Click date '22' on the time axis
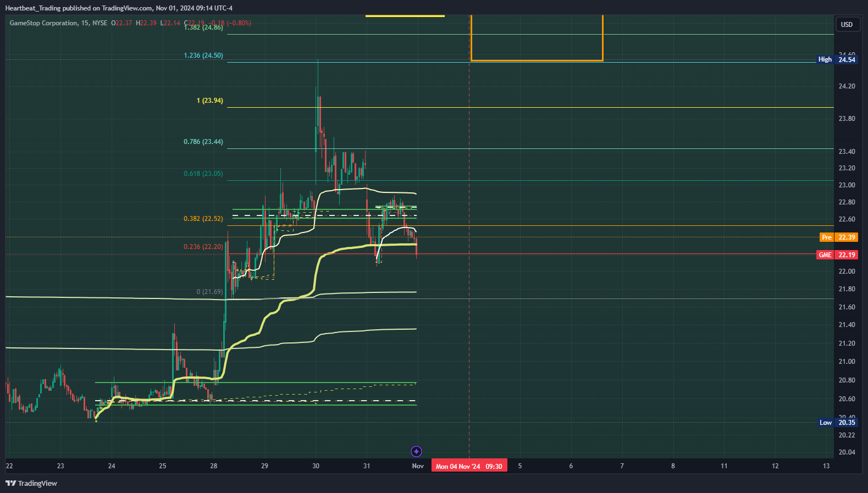 [9, 466]
